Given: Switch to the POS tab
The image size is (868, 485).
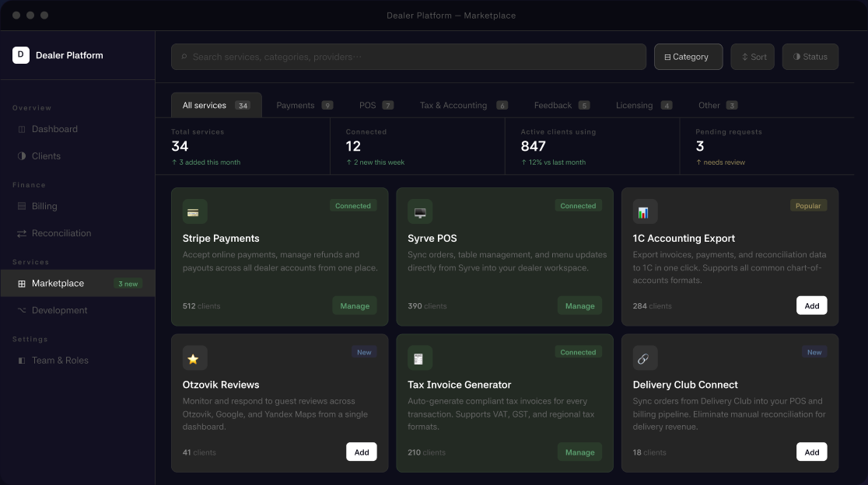Looking at the screenshot, I should tap(376, 105).
